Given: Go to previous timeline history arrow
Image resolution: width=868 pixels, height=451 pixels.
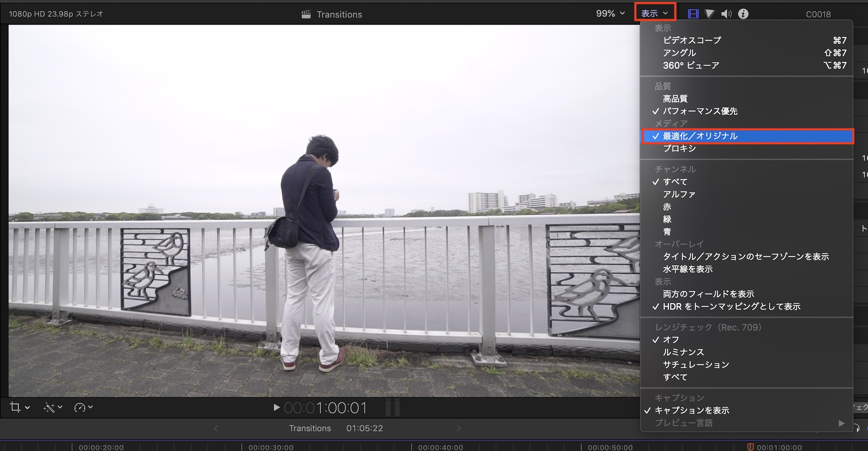Looking at the screenshot, I should [x=216, y=428].
